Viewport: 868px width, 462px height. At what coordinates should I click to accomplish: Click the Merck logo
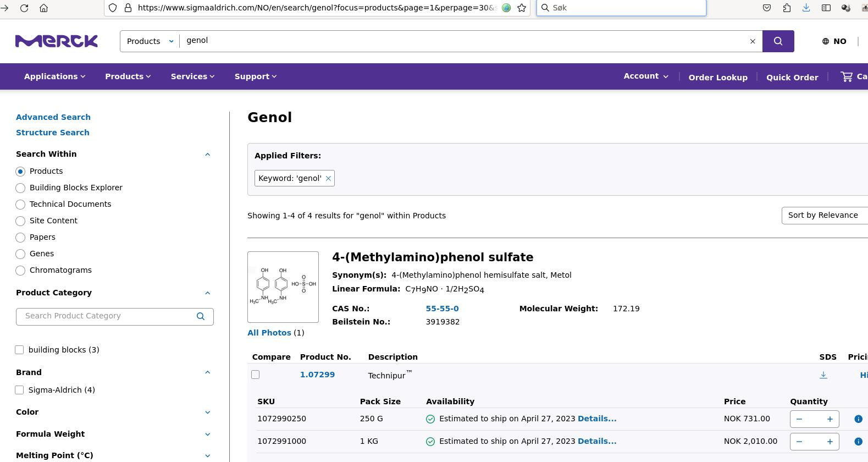click(57, 41)
